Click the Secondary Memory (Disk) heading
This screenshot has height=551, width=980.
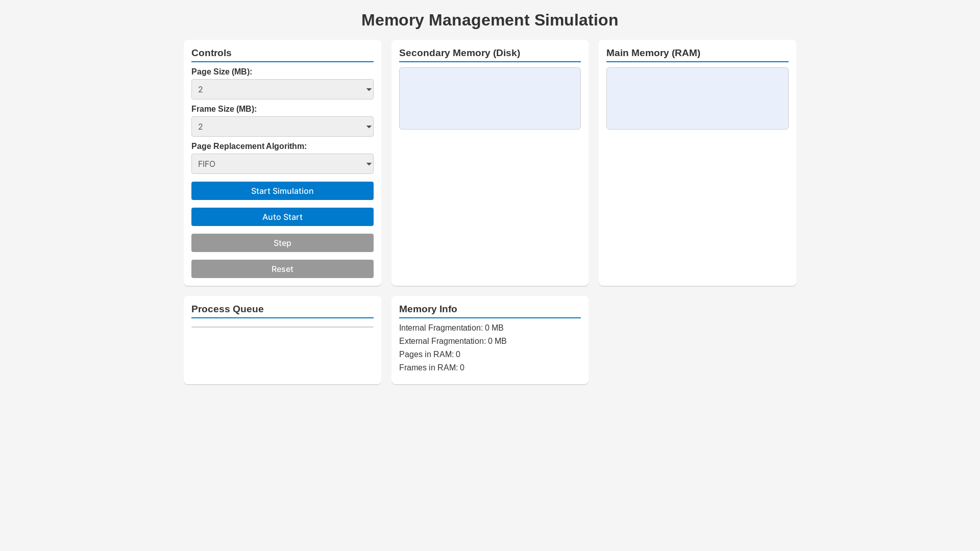[x=459, y=53]
